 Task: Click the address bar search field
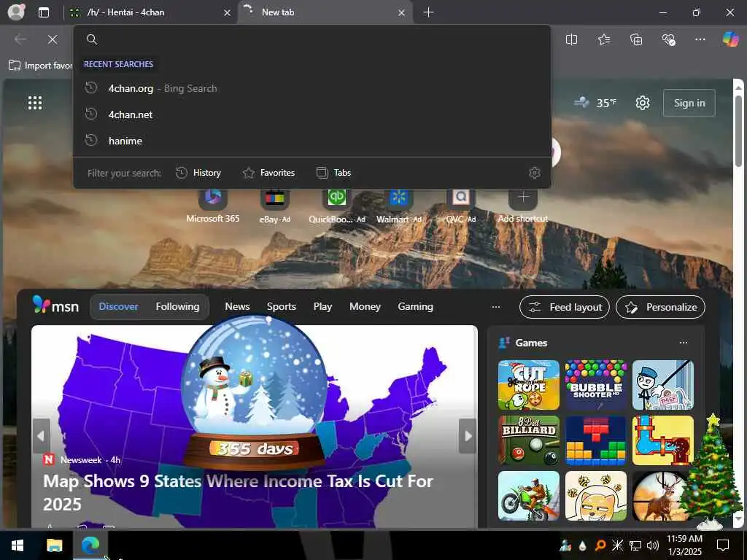coord(312,39)
